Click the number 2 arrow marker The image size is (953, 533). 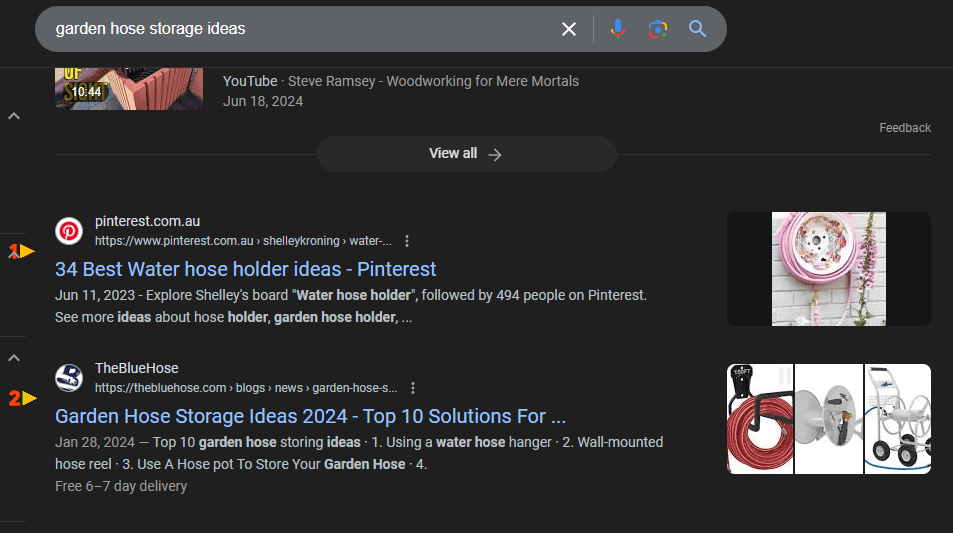(x=22, y=398)
